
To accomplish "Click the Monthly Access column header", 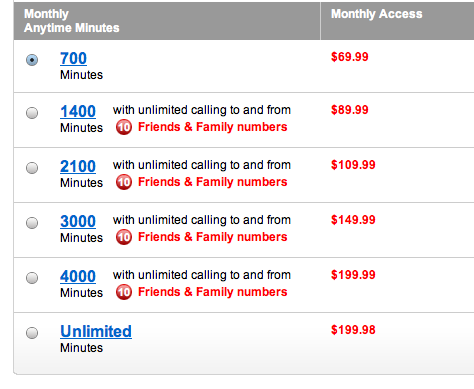I will pos(377,14).
